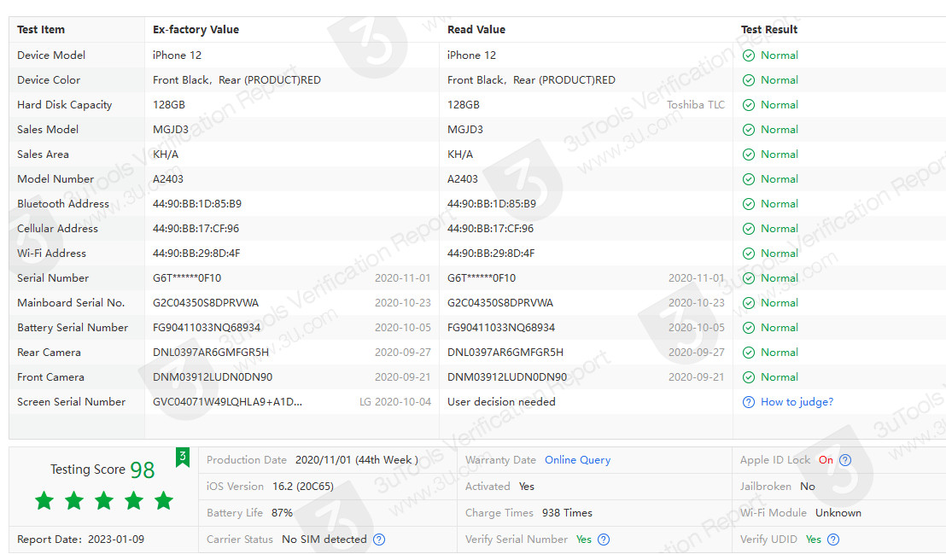Click green check icon in Front Camera row

[x=749, y=377]
